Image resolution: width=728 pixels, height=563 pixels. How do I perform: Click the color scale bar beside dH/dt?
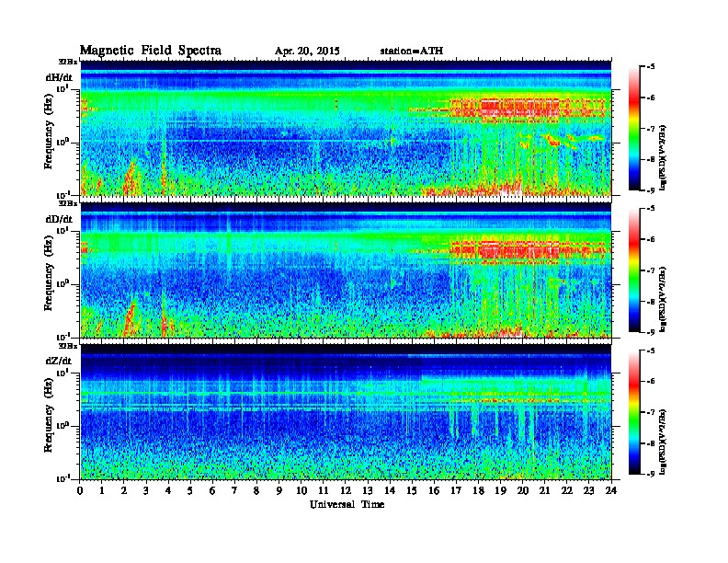(634, 129)
